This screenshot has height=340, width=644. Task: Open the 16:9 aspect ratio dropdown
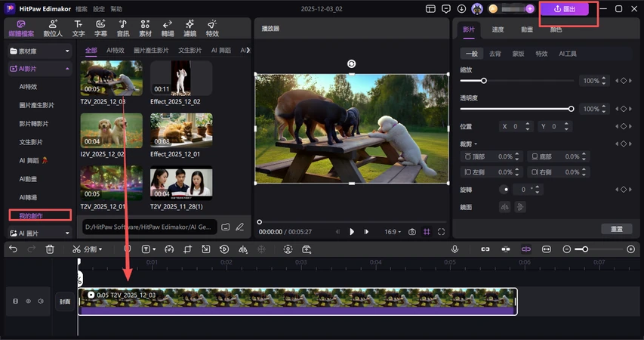point(392,232)
